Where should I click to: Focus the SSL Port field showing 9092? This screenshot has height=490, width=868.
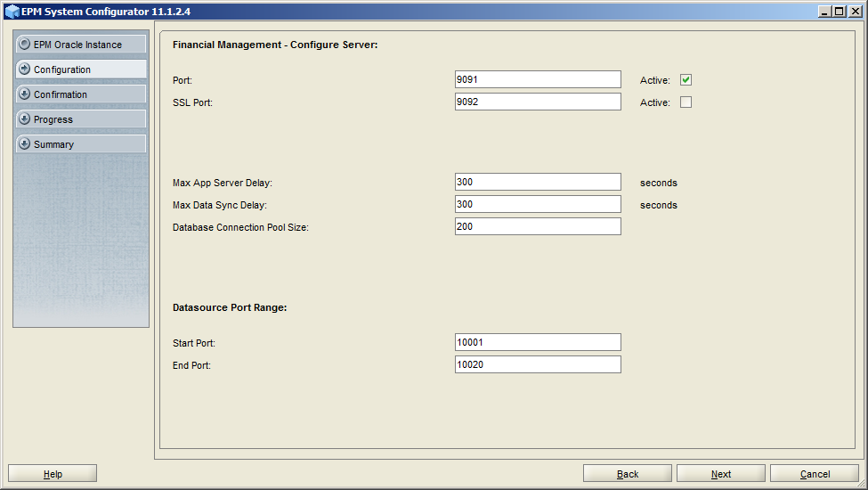(x=538, y=102)
